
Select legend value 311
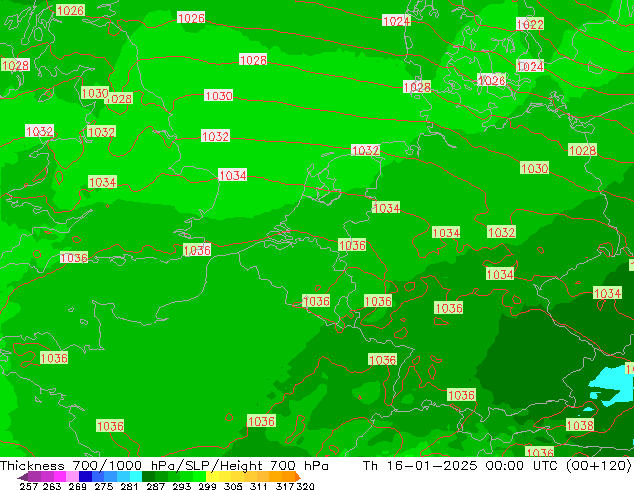(259, 486)
